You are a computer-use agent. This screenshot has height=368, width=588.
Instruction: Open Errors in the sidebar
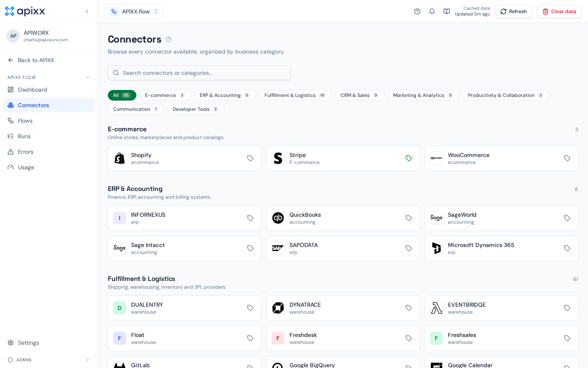tap(49, 152)
